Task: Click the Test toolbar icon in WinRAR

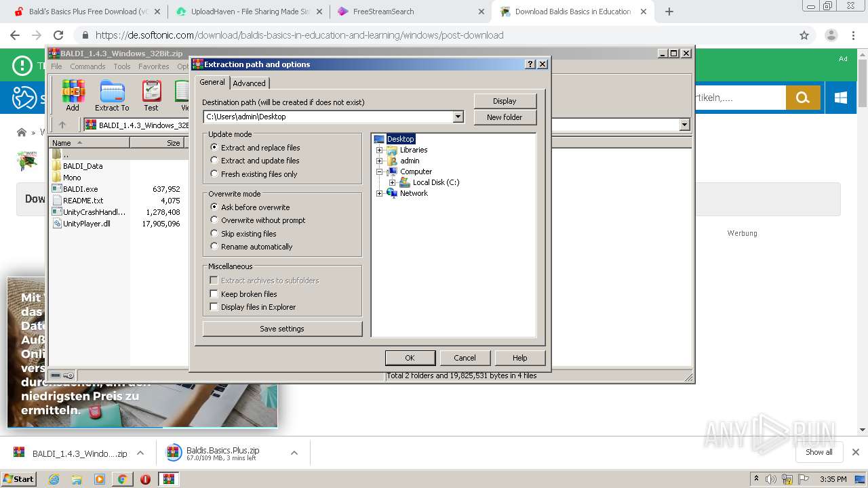Action: [151, 96]
